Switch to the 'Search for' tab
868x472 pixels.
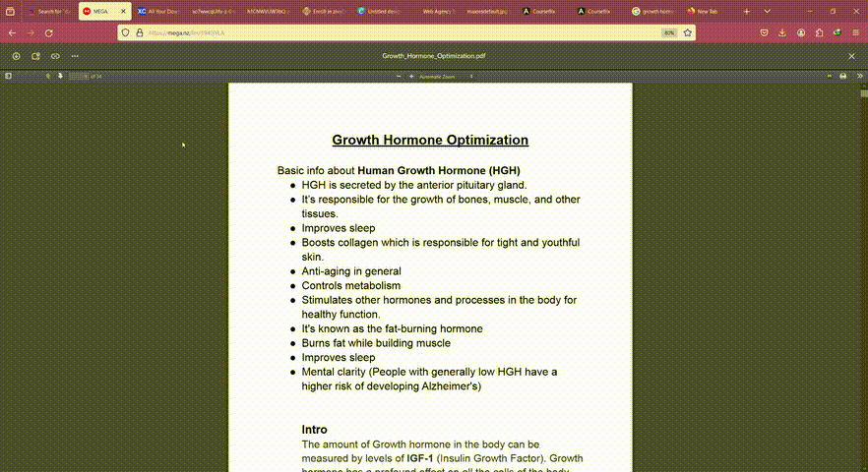49,11
